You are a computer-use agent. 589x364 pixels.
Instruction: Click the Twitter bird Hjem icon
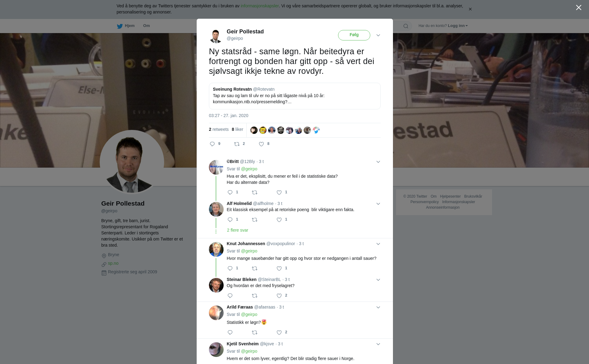coord(120,26)
